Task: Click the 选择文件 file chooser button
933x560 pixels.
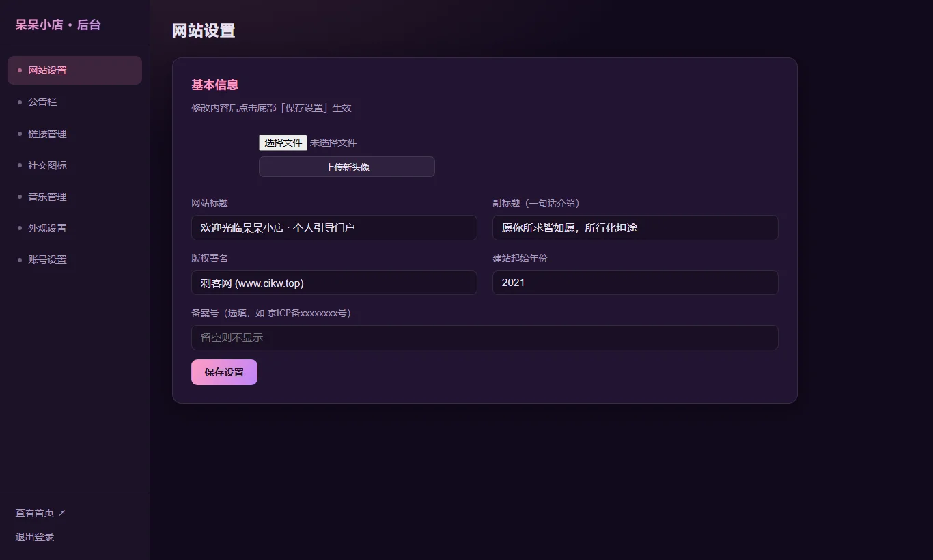Action: click(283, 143)
